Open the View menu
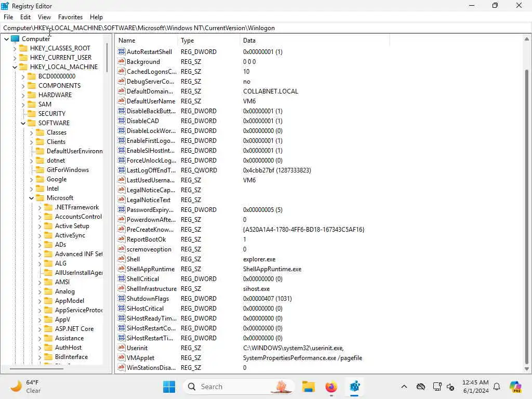 pos(44,17)
